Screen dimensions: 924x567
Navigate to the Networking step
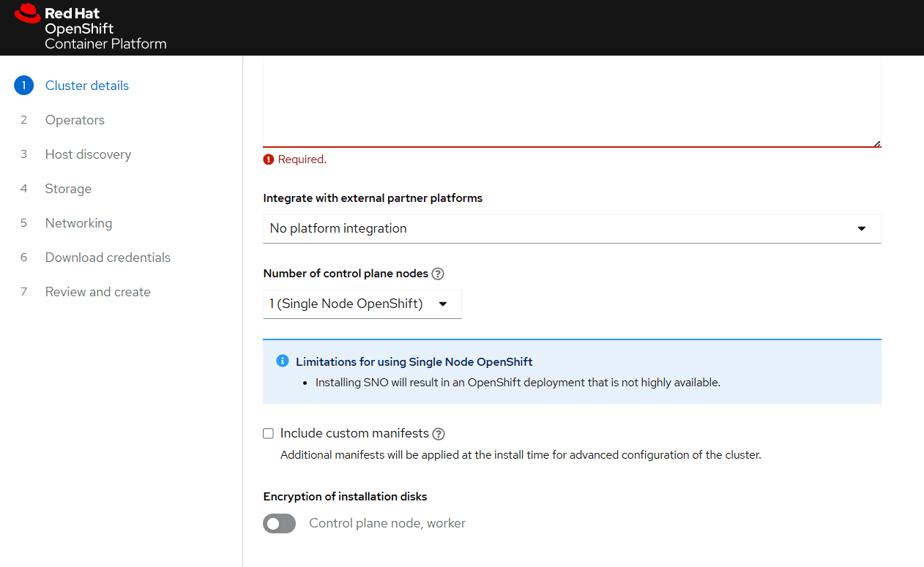(78, 223)
